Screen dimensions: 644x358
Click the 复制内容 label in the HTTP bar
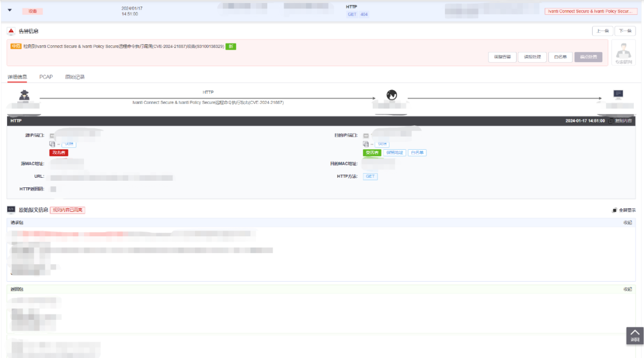coord(623,121)
